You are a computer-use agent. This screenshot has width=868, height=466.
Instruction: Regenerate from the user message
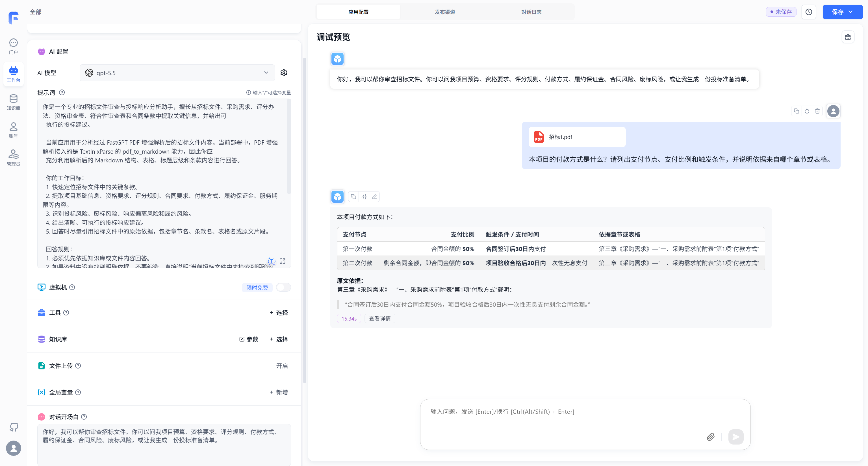pos(807,111)
